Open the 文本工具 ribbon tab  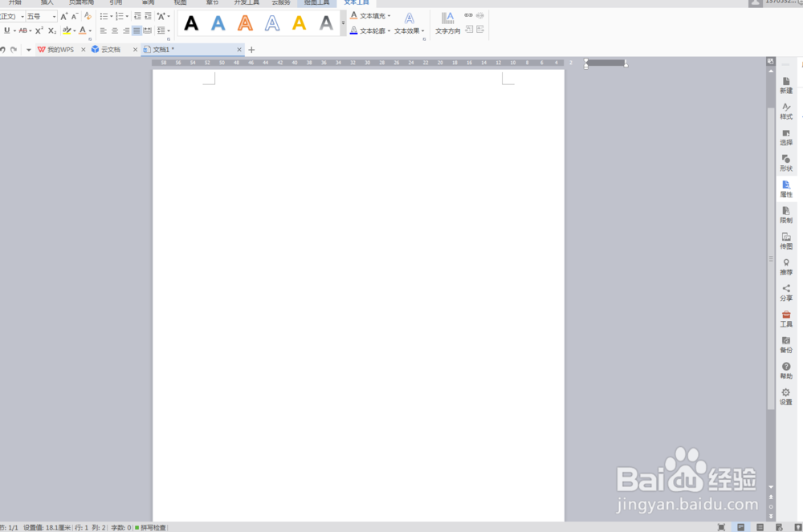[x=357, y=2]
